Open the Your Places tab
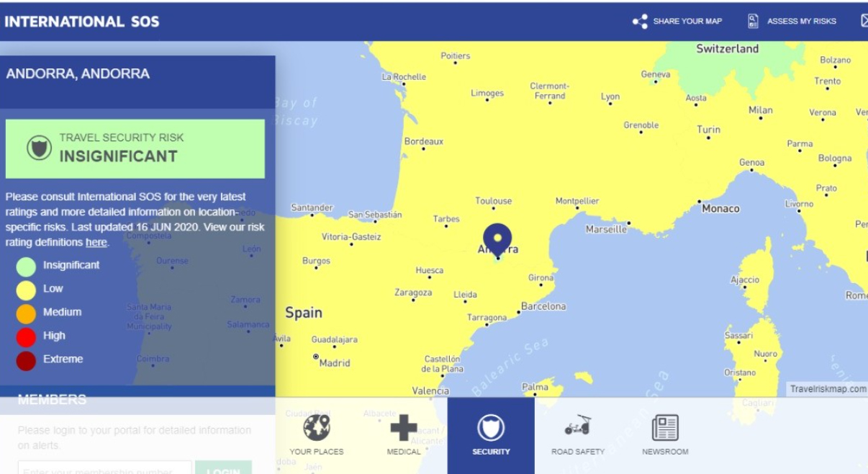This screenshot has height=474, width=868. tap(317, 435)
